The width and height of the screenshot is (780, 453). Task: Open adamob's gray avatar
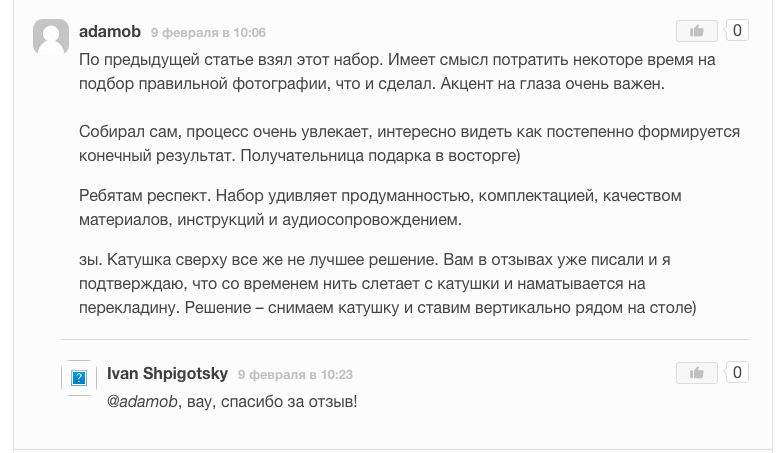pyautogui.click(x=51, y=38)
